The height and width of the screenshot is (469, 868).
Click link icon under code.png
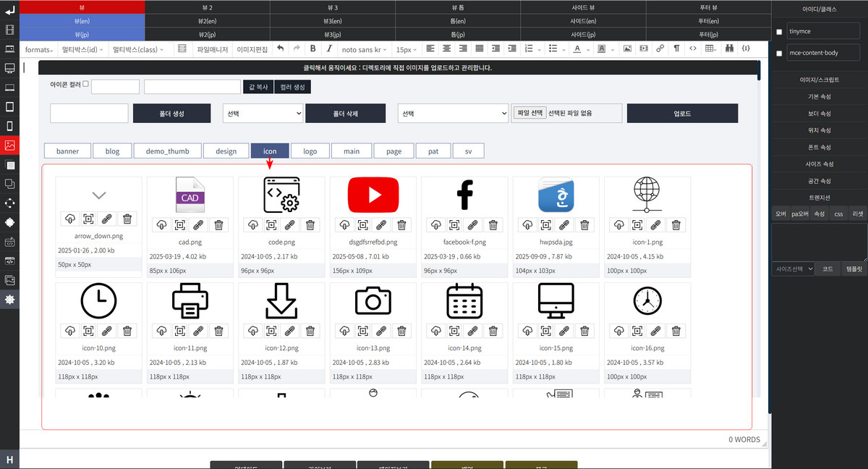[289, 224]
